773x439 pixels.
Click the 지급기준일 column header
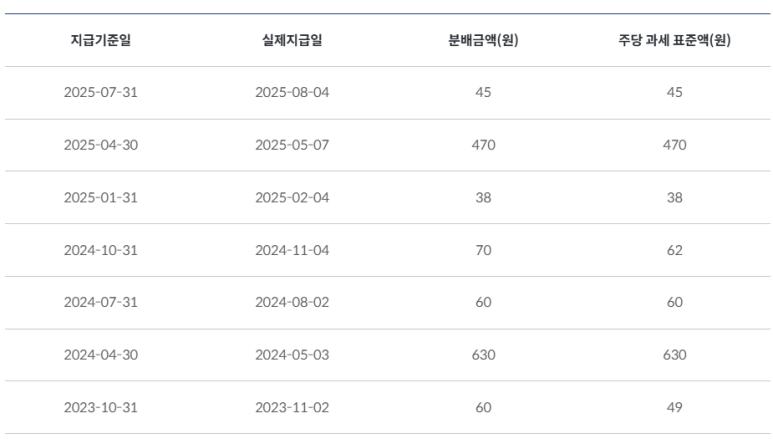(x=101, y=40)
